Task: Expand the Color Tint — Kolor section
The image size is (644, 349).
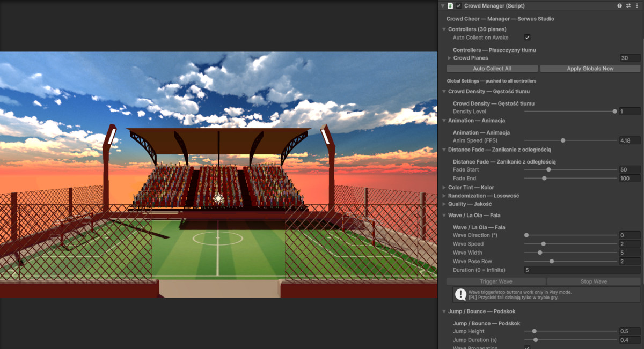Action: [x=444, y=188]
